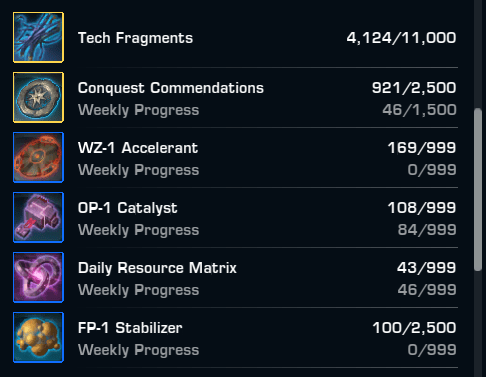Select the OP-1 Catalyst name text
The width and height of the screenshot is (486, 377).
127,209
